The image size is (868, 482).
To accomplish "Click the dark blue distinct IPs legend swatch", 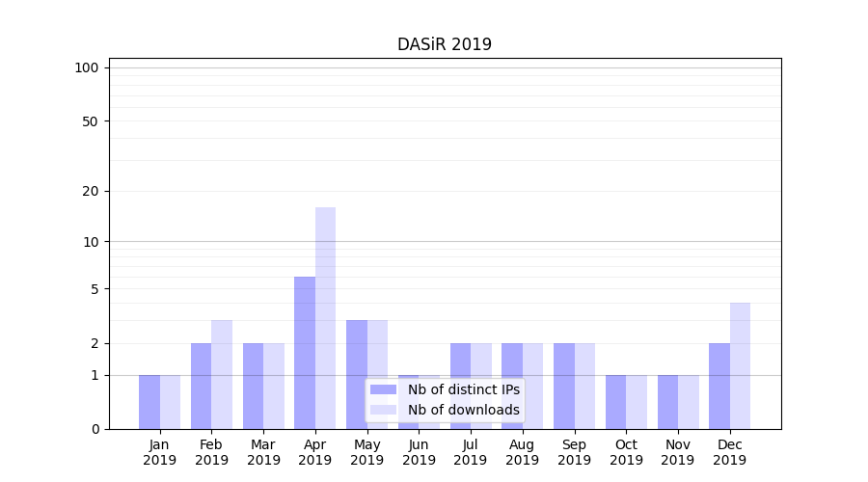I will pos(384,389).
